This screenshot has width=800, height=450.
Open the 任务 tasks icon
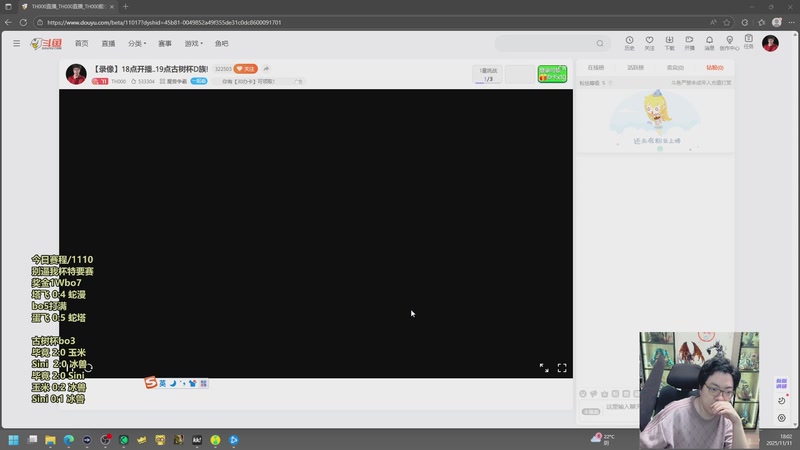pos(748,42)
